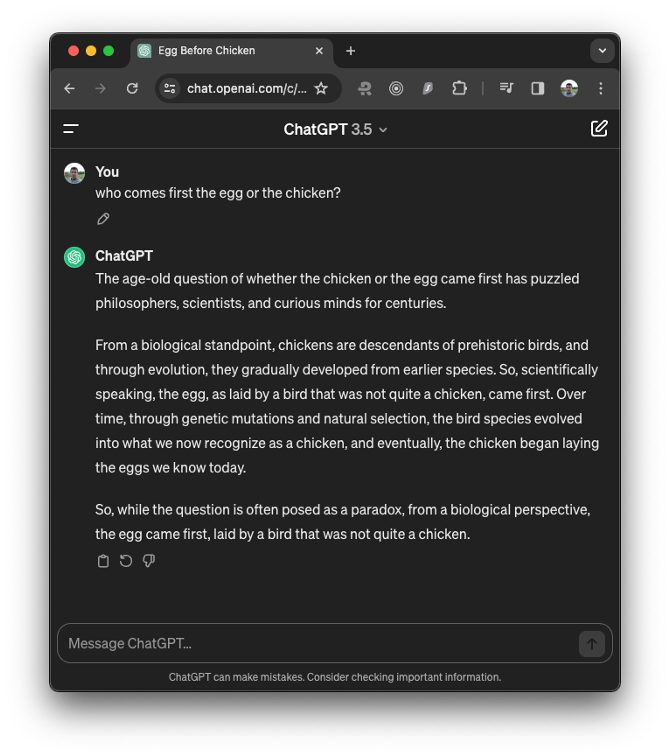Bookmark this page with star icon
Viewport: 670px width, 756px height.
coord(321,89)
